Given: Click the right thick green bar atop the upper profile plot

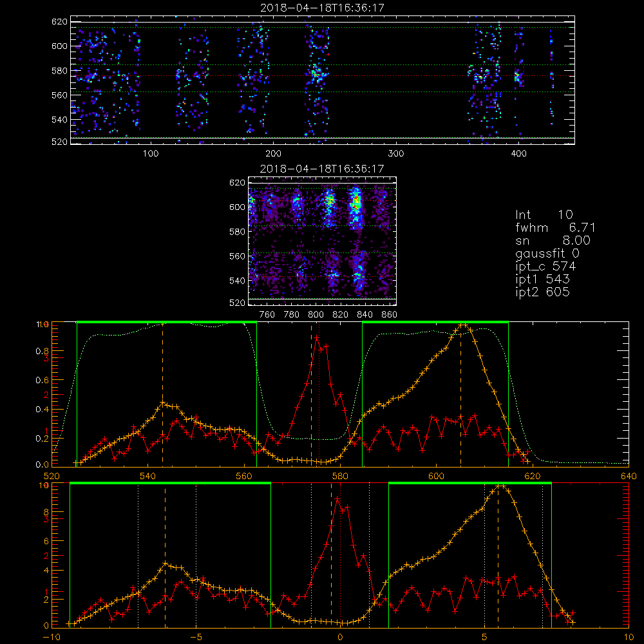Looking at the screenshot, I should point(435,323).
